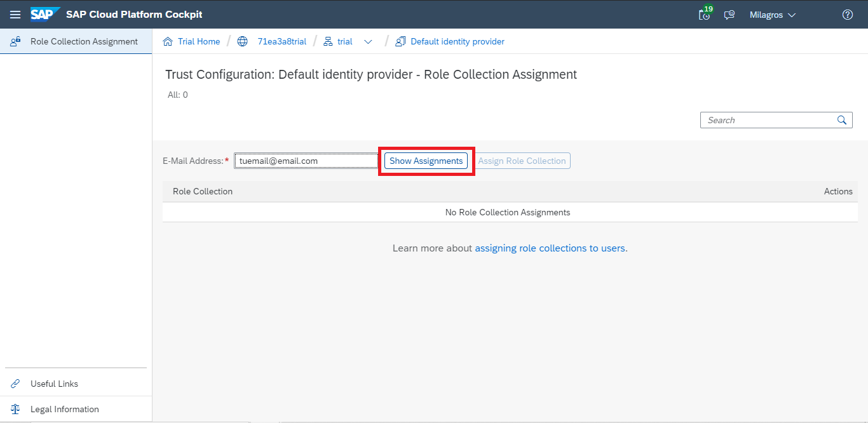Image resolution: width=868 pixels, height=423 pixels.
Task: Open Default identity provider breadcrumb link
Action: point(457,41)
